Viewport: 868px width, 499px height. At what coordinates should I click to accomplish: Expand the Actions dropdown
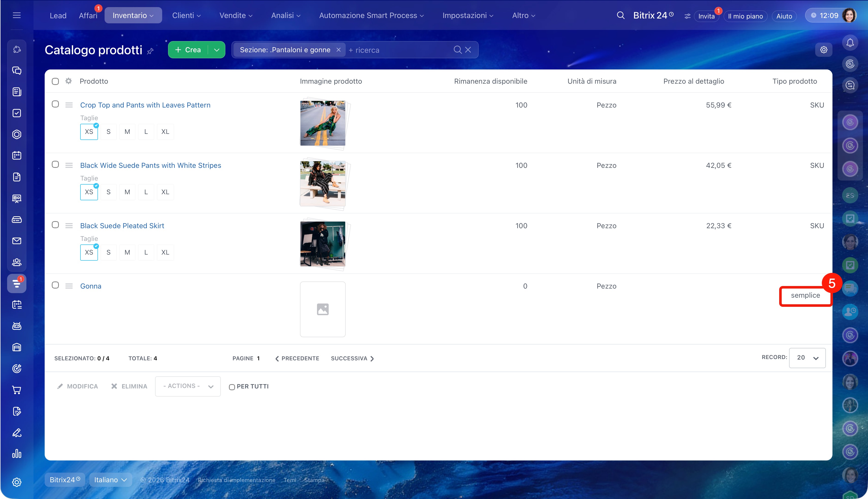188,386
